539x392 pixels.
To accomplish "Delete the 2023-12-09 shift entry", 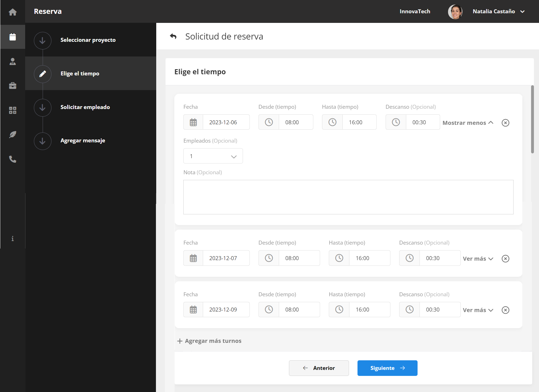I will point(505,310).
